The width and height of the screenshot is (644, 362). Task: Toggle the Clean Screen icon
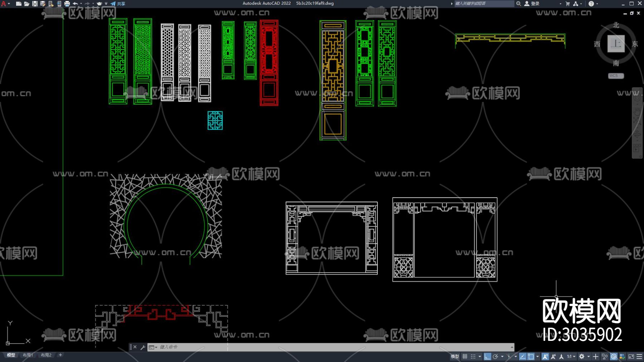pos(631,357)
